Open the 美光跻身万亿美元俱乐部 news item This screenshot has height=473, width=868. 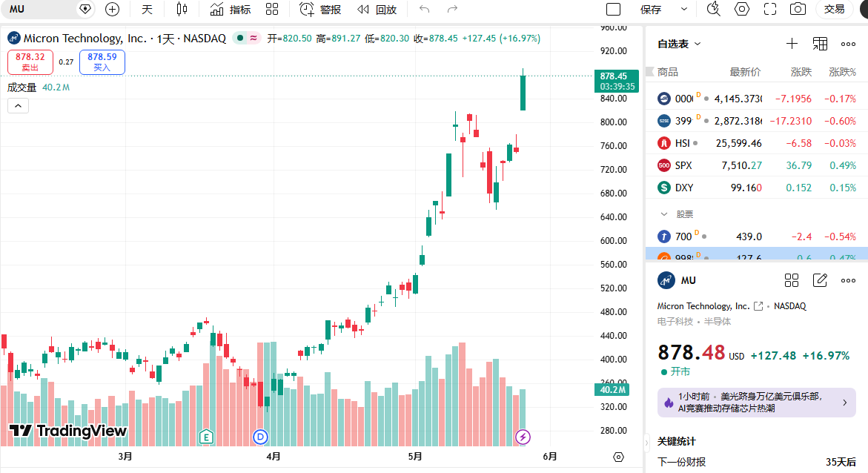(756, 403)
